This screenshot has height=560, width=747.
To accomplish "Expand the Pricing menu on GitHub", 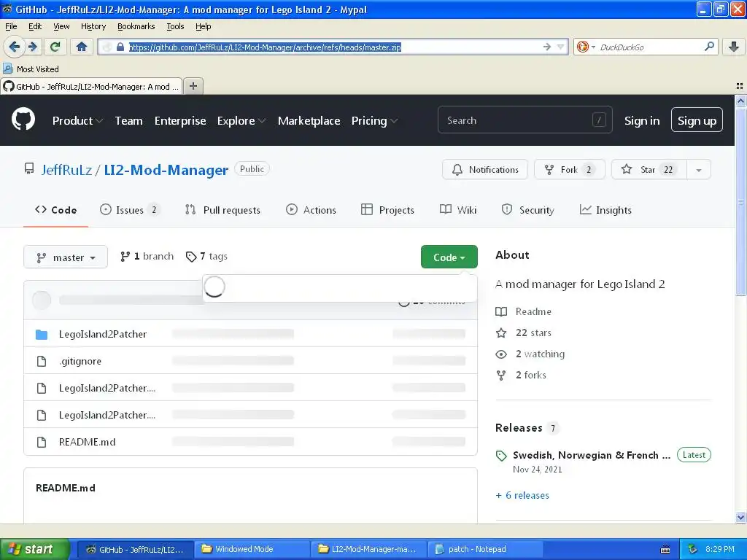I will click(374, 121).
